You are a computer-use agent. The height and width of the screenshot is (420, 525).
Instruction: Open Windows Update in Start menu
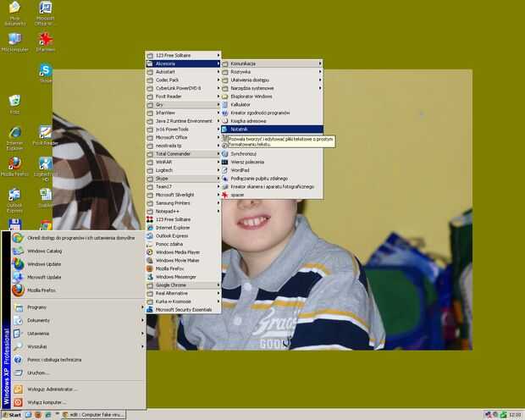pos(78,264)
